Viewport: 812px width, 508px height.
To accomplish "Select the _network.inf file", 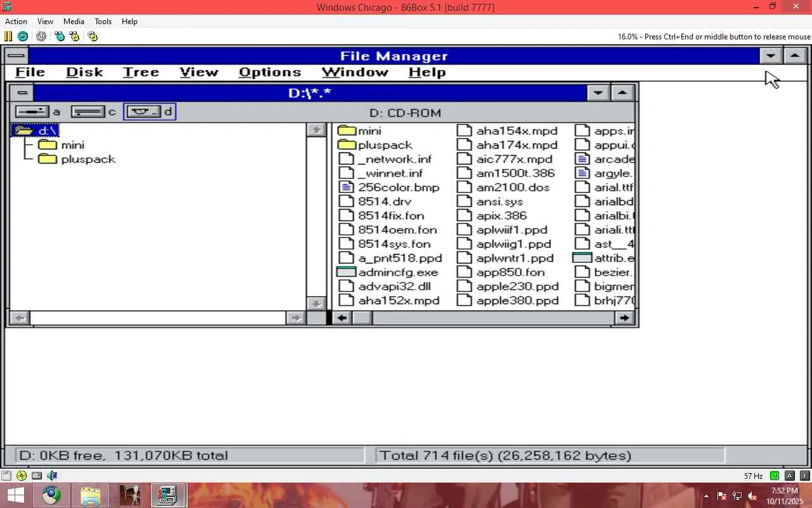I will [385, 159].
